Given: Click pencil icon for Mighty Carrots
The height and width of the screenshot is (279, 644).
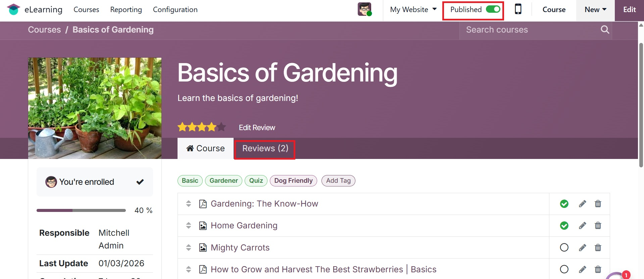Looking at the screenshot, I should tap(582, 248).
